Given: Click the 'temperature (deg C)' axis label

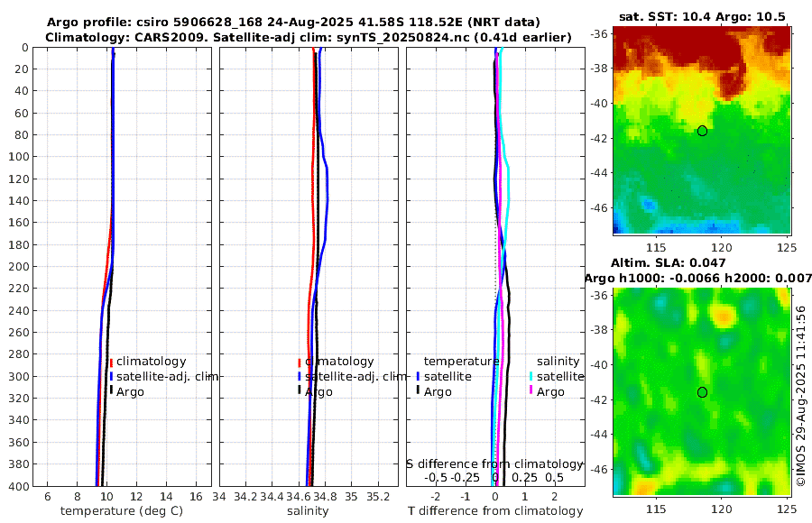Looking at the screenshot, I should tap(122, 511).
